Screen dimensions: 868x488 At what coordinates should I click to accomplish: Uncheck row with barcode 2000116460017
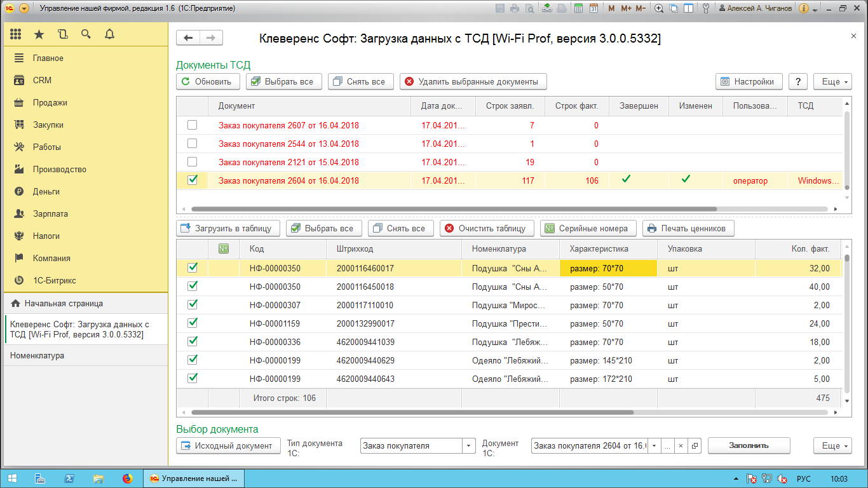(192, 268)
